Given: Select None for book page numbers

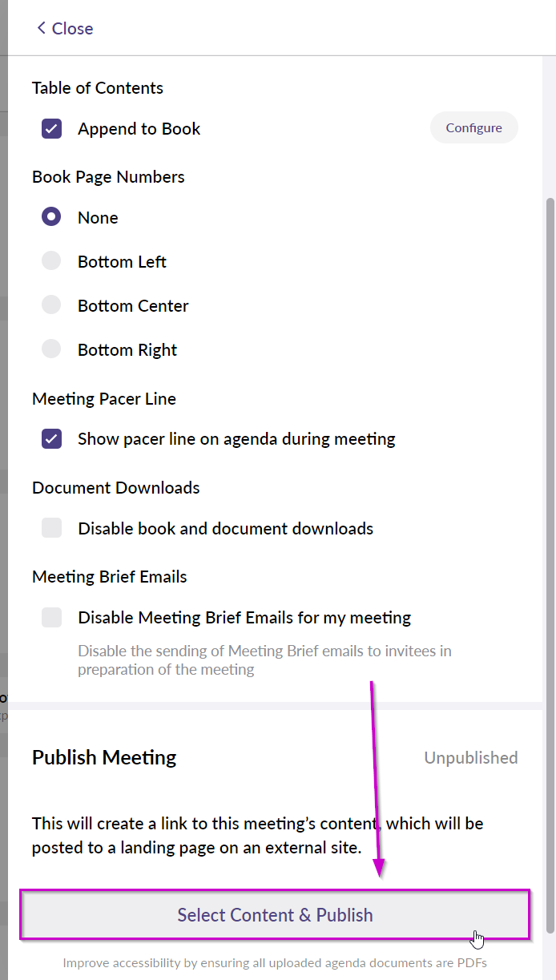Looking at the screenshot, I should 52,217.
